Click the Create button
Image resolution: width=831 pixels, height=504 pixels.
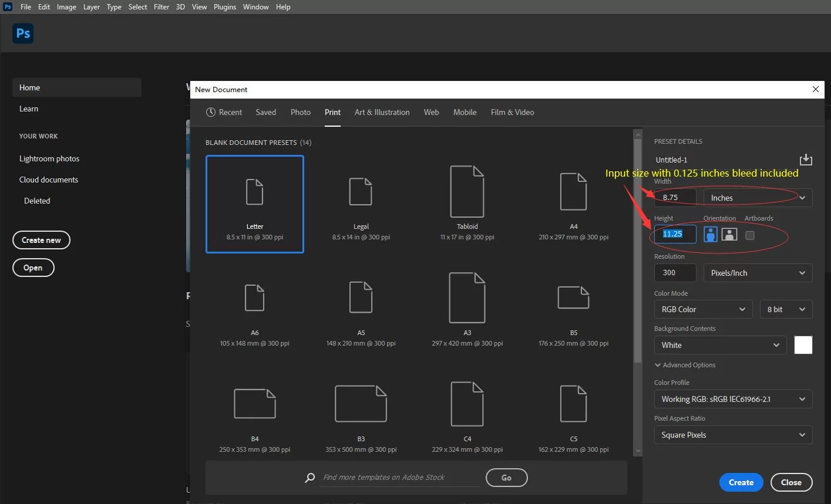[x=741, y=482]
